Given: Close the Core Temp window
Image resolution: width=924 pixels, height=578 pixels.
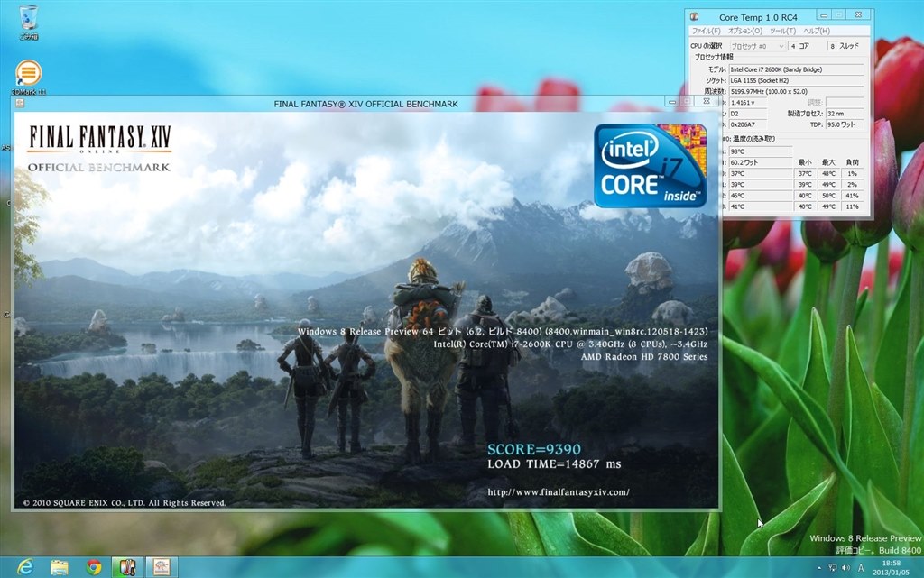Looking at the screenshot, I should [x=858, y=15].
